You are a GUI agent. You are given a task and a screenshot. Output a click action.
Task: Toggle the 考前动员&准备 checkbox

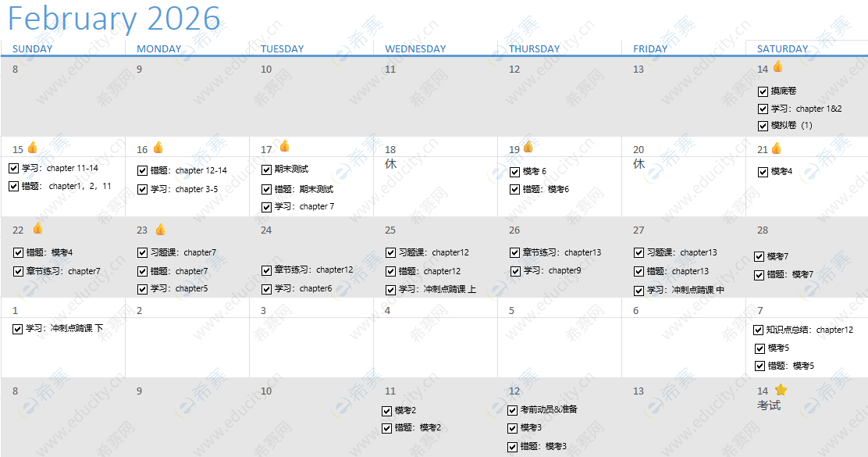point(513,410)
